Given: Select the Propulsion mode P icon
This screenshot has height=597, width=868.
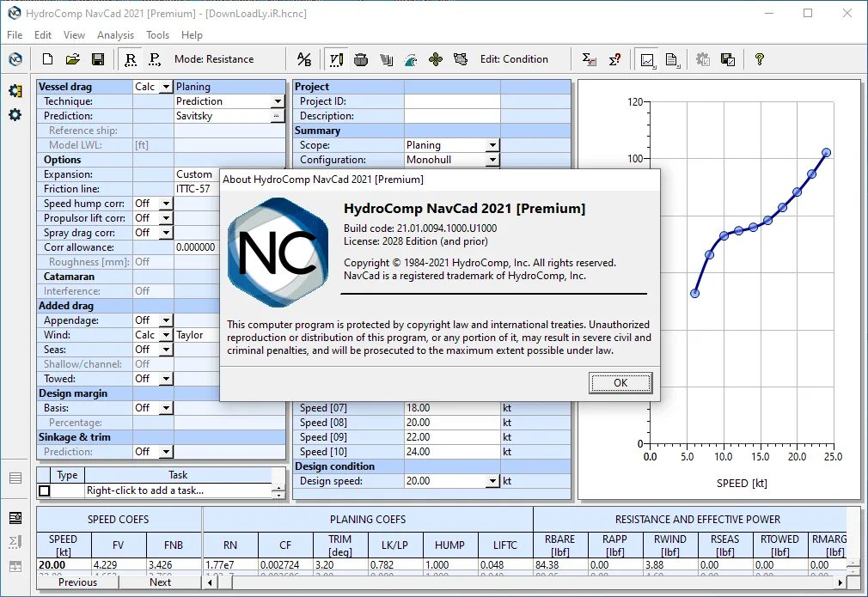Looking at the screenshot, I should click(155, 59).
